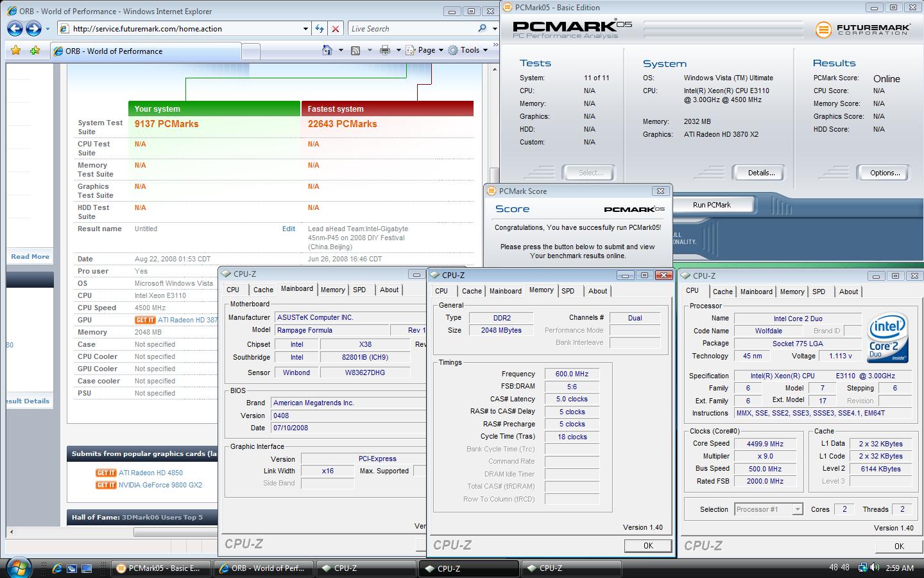
Task: Open Favorites Center star icon
Action: pyautogui.click(x=15, y=50)
